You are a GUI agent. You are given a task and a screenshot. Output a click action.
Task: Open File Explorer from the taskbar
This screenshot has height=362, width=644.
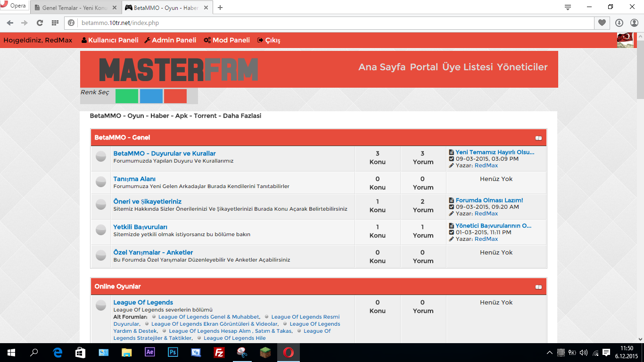pyautogui.click(x=127, y=352)
